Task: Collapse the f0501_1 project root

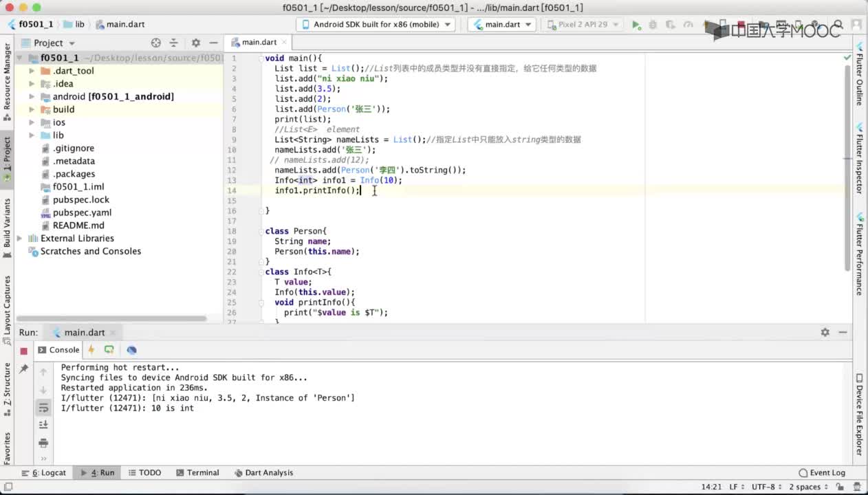Action: click(19, 58)
